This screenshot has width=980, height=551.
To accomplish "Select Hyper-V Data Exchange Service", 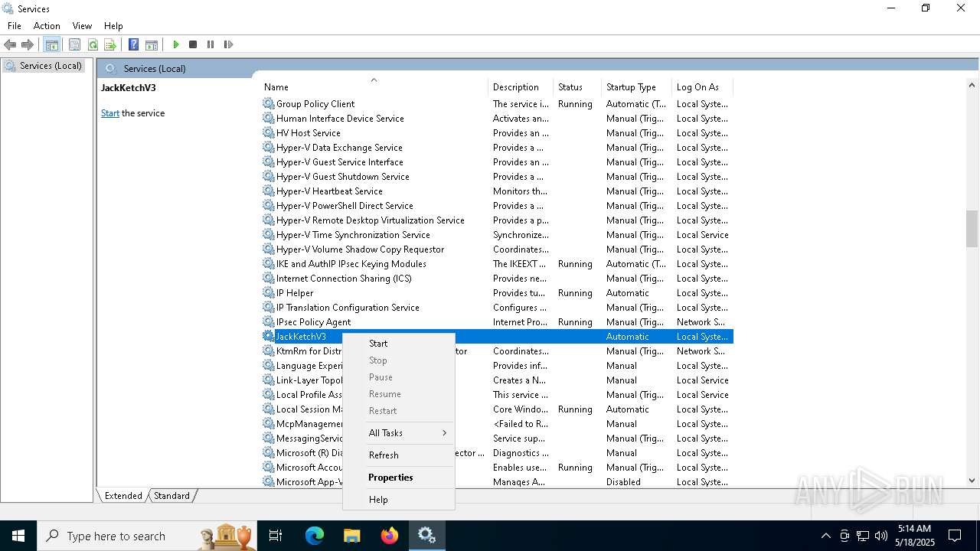I will click(497, 148).
